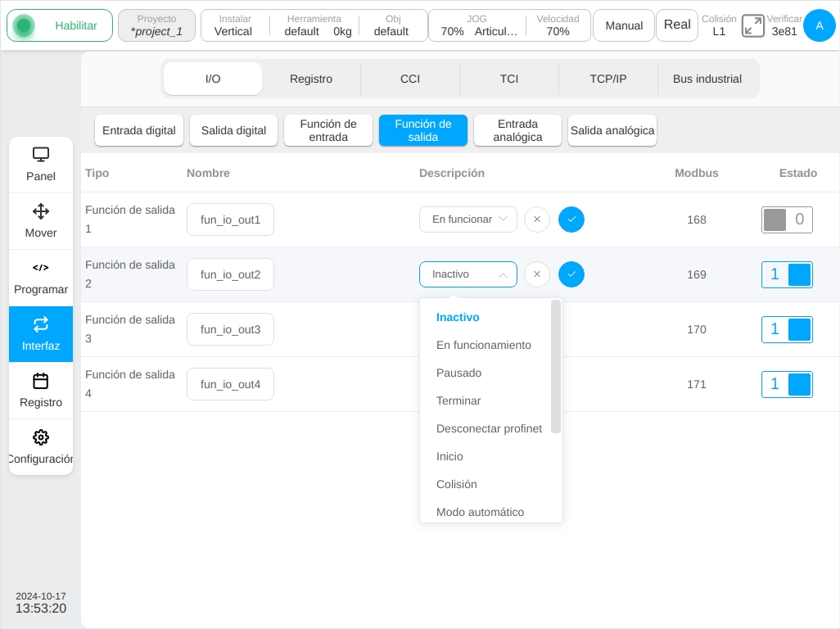The height and width of the screenshot is (629, 840).
Task: Click the Habilitar button
Action: [60, 25]
